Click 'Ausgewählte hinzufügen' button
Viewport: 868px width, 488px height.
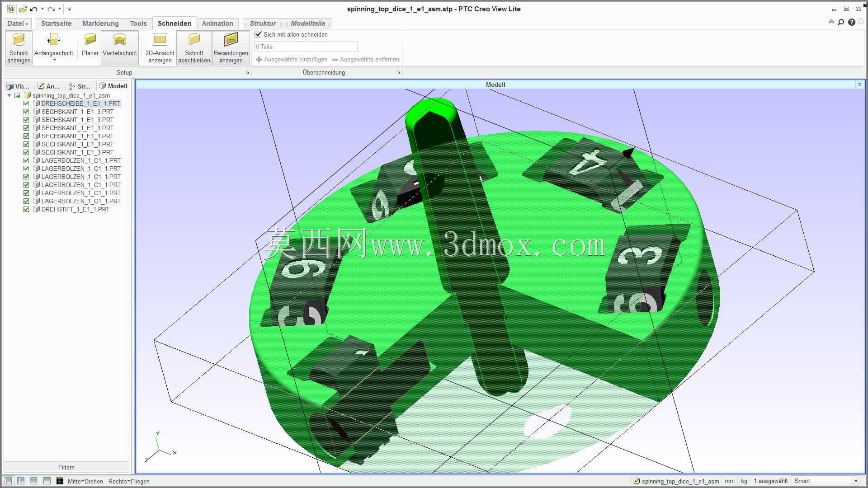point(292,59)
